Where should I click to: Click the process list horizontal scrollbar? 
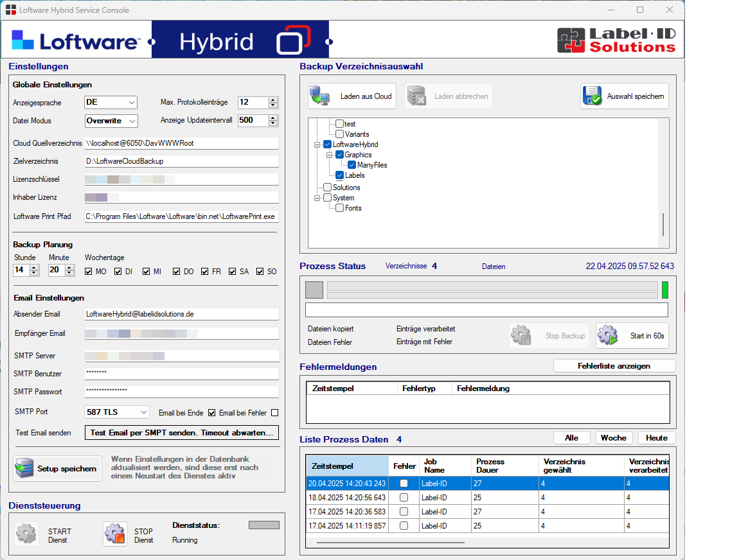(391, 543)
